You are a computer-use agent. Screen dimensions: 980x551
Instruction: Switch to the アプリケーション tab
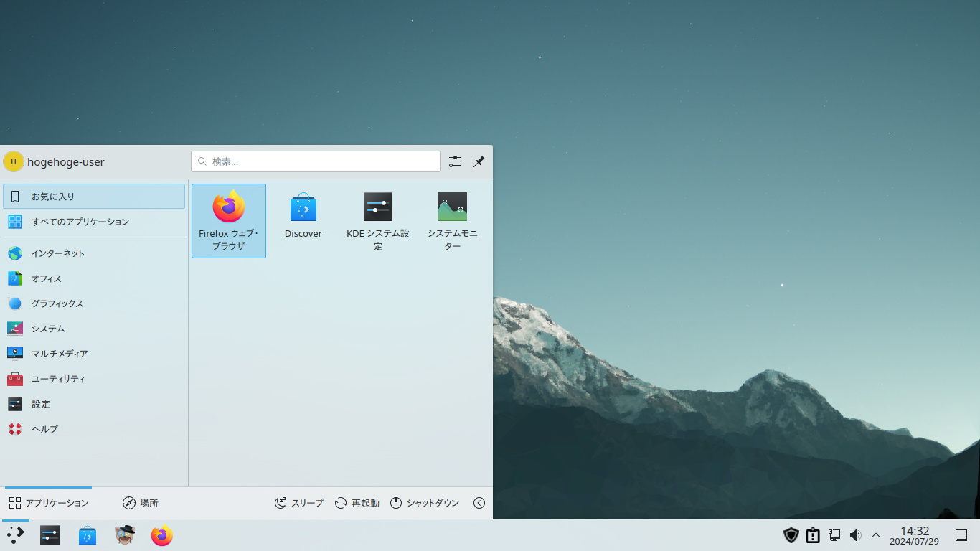tap(49, 503)
